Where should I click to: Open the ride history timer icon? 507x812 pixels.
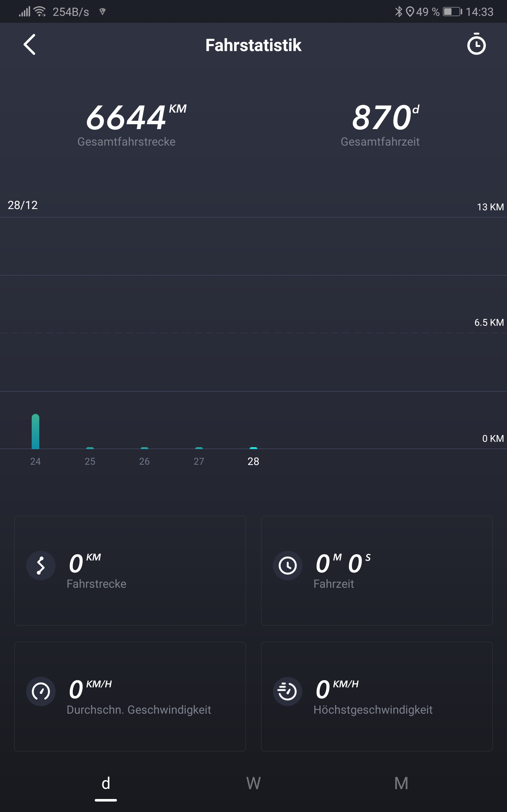pos(476,44)
